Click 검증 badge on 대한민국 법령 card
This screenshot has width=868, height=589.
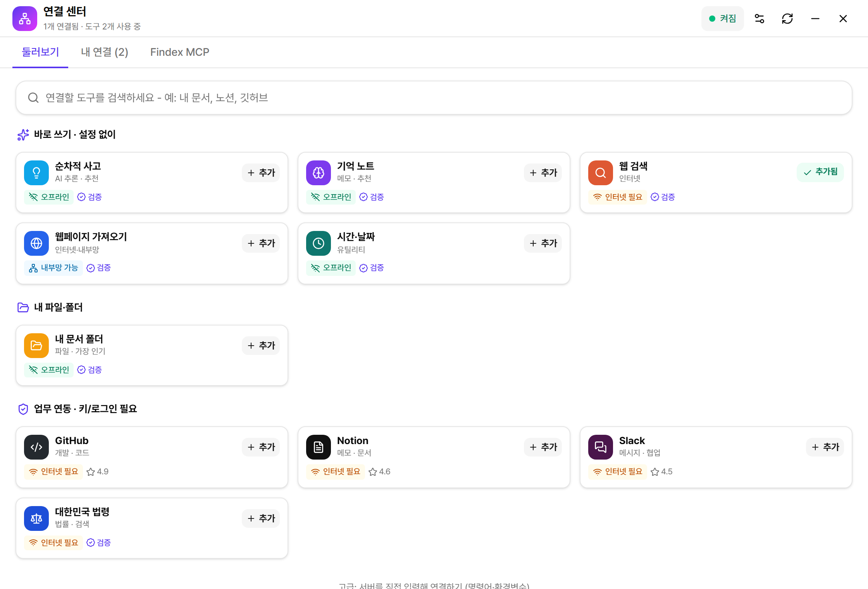(99, 543)
